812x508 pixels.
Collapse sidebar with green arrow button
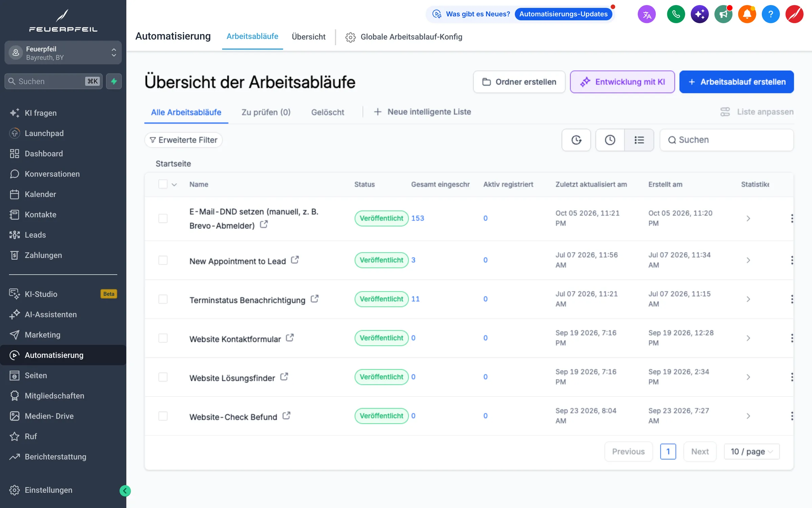pyautogui.click(x=125, y=490)
